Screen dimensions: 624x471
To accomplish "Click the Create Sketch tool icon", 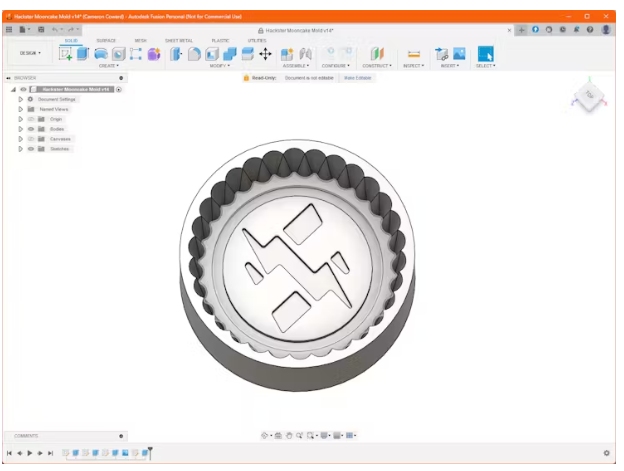I will (x=66, y=53).
